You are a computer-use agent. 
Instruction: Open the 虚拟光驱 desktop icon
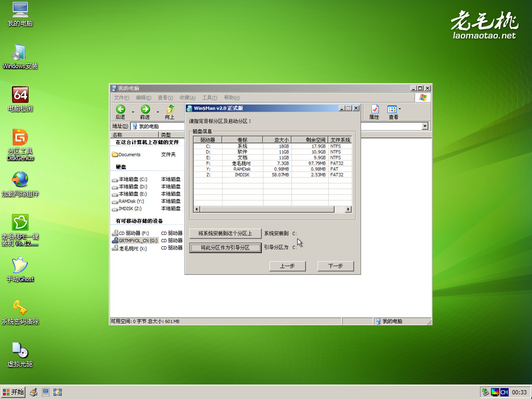tap(20, 355)
